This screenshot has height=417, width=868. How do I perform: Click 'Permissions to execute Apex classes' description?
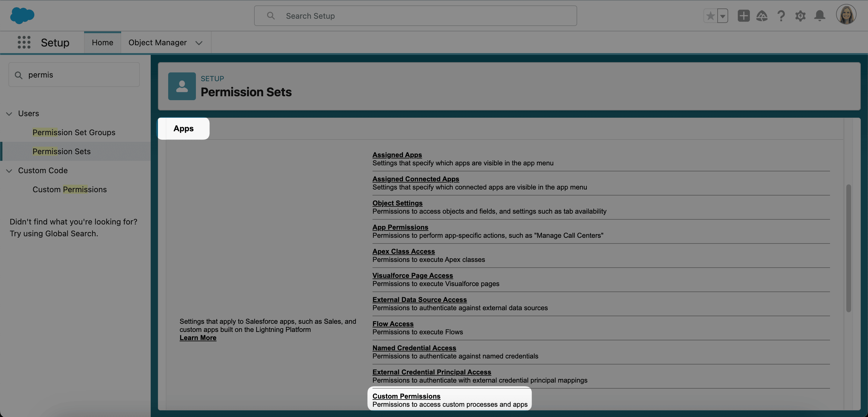point(429,259)
